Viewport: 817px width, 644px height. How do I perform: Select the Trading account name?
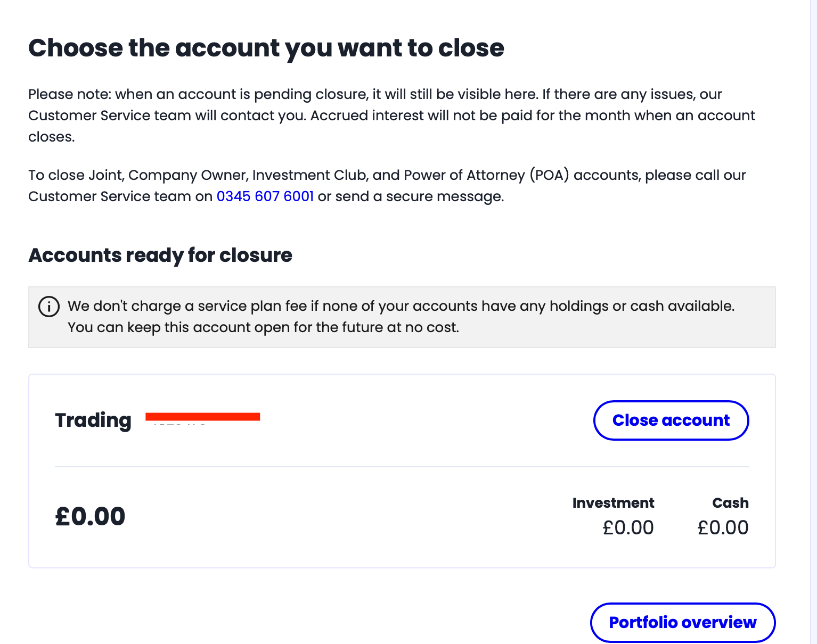pos(93,420)
